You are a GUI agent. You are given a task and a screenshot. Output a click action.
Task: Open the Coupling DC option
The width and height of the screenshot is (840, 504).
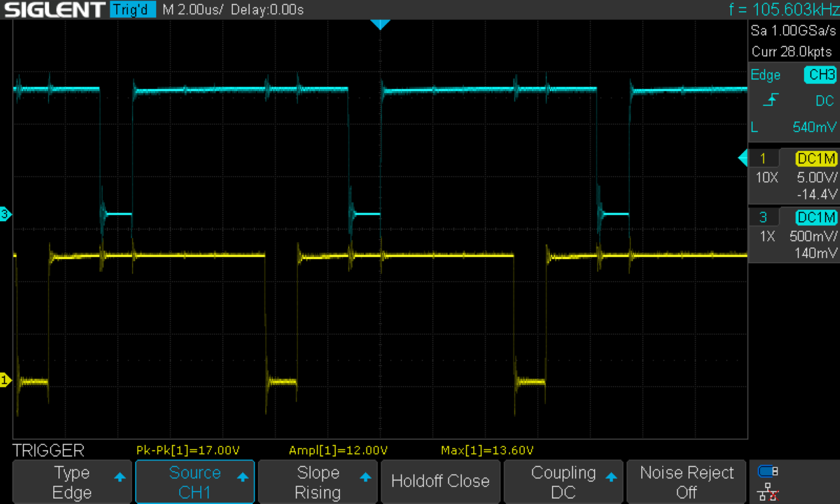coord(563,482)
